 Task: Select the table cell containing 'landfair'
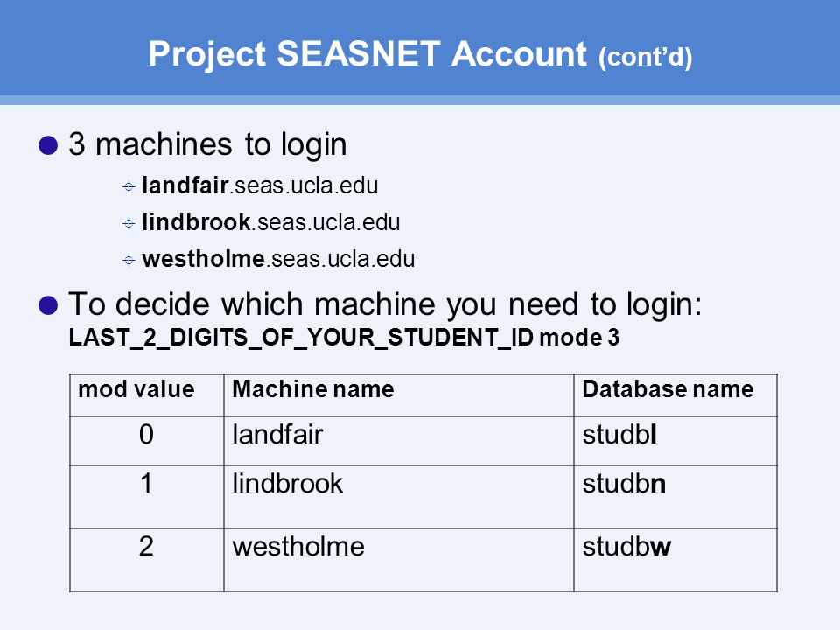399,441
